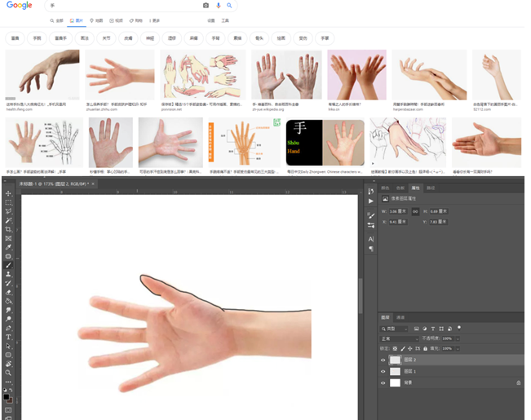The height and width of the screenshot is (420, 531).
Task: Select the Eraser tool
Action: click(x=8, y=292)
